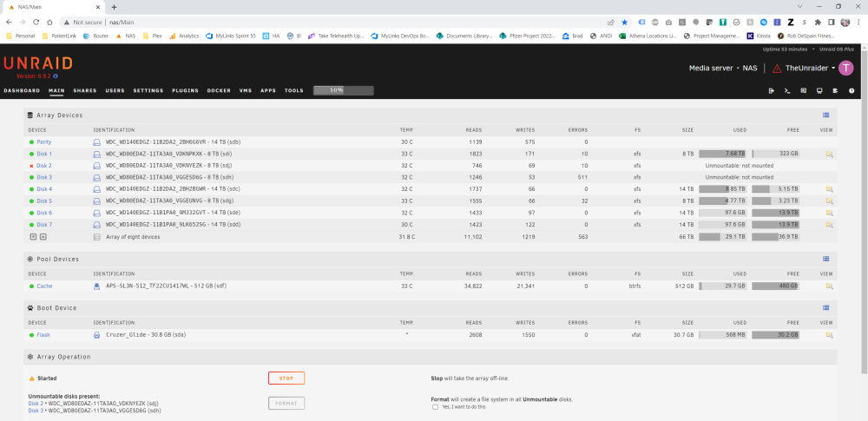
Task: Check 'Yes, I want to do this'
Action: (435, 406)
